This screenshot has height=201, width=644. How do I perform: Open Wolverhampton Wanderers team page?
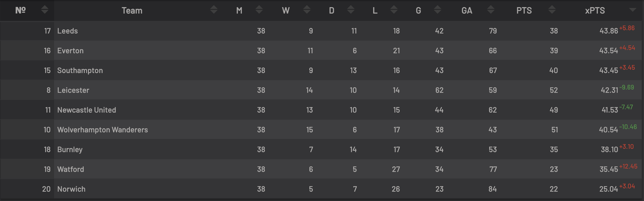click(102, 130)
